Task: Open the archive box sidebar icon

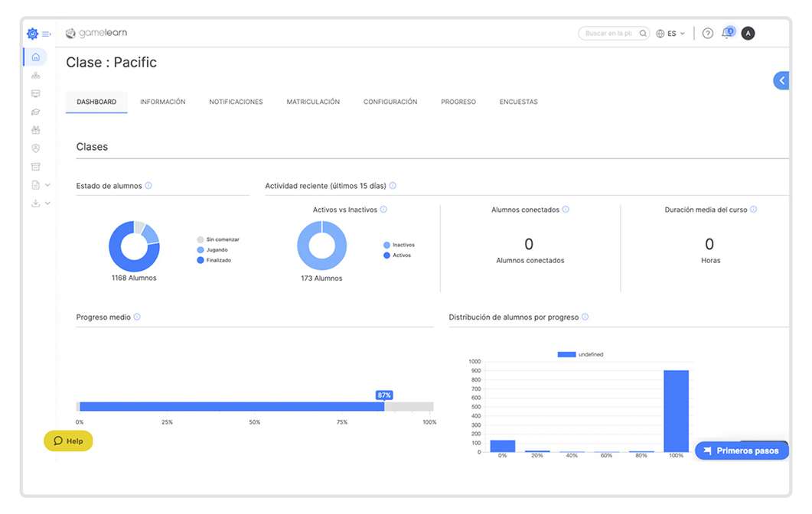Action: 36,167
